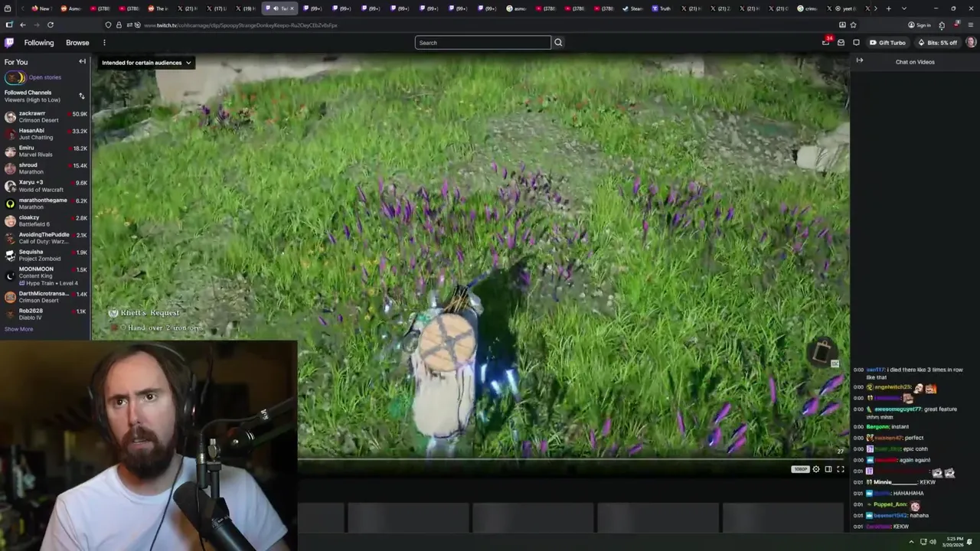
Task: Toggle theatre mode on video player
Action: coord(828,469)
